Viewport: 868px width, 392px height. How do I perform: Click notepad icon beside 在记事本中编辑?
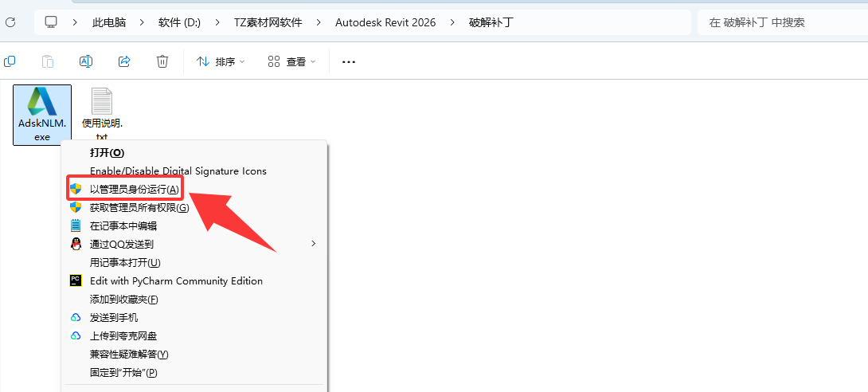tap(76, 225)
